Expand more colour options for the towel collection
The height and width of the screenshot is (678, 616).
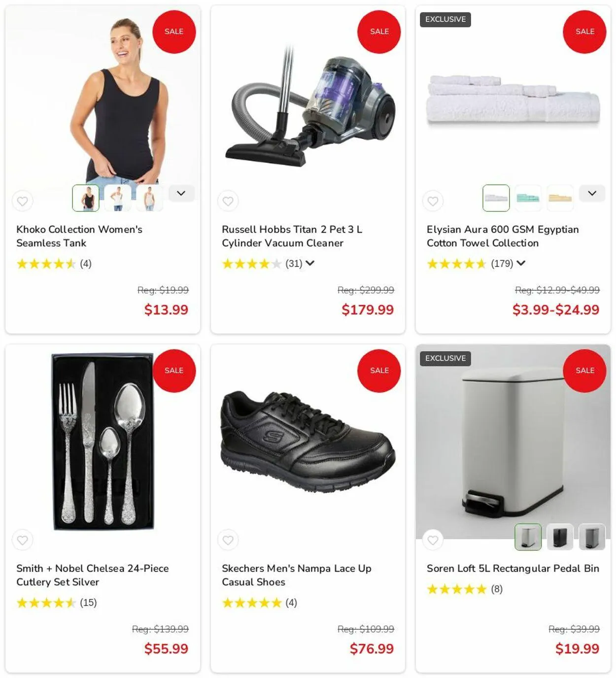[x=592, y=193]
